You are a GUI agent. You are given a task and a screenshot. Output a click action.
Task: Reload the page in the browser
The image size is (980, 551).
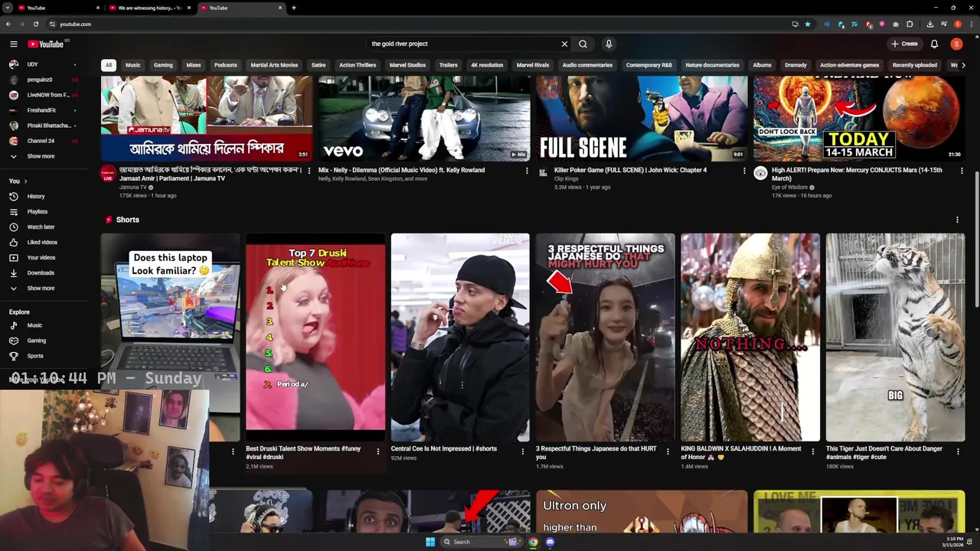tap(35, 24)
